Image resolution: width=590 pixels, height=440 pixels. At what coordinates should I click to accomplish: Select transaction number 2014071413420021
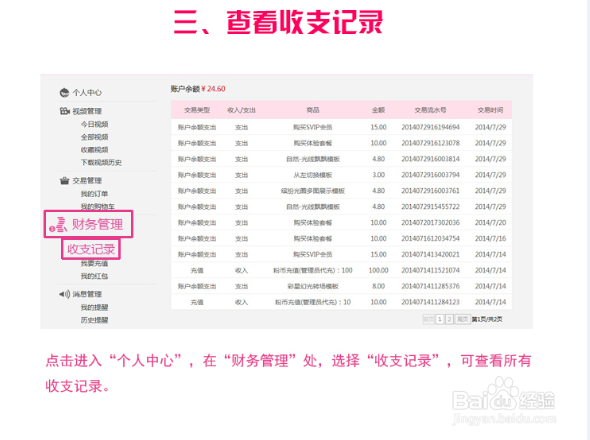[430, 254]
